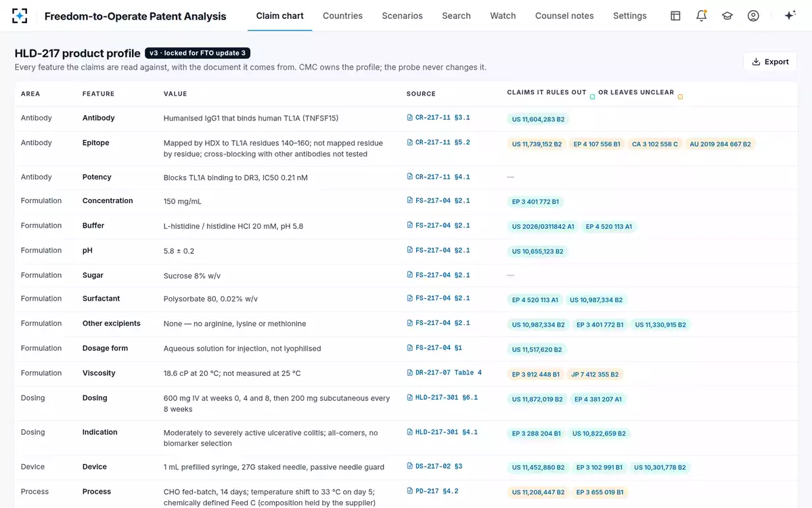Open patent chip US 11,208,447 B2
Viewport: 812px width, 508px height.
tap(538, 492)
